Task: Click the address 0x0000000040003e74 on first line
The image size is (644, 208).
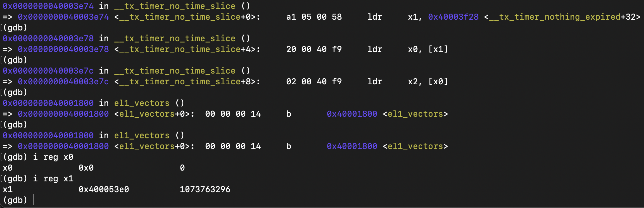Action: pyautogui.click(x=48, y=6)
